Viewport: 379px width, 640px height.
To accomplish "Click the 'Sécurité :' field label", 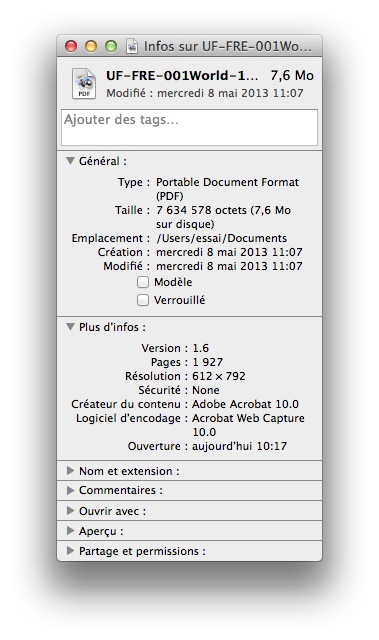I will pos(163,390).
